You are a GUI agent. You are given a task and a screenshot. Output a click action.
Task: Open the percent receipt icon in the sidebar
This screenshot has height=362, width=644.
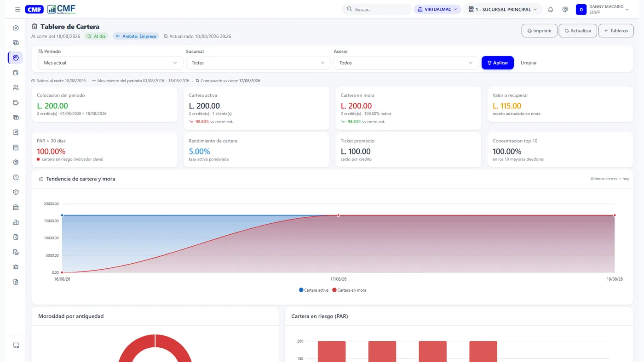16,132
